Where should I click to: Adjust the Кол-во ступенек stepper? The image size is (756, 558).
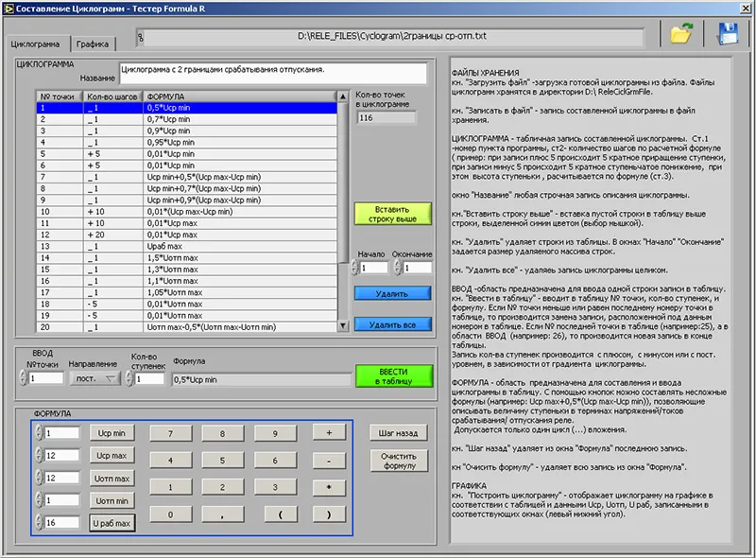tap(129, 378)
